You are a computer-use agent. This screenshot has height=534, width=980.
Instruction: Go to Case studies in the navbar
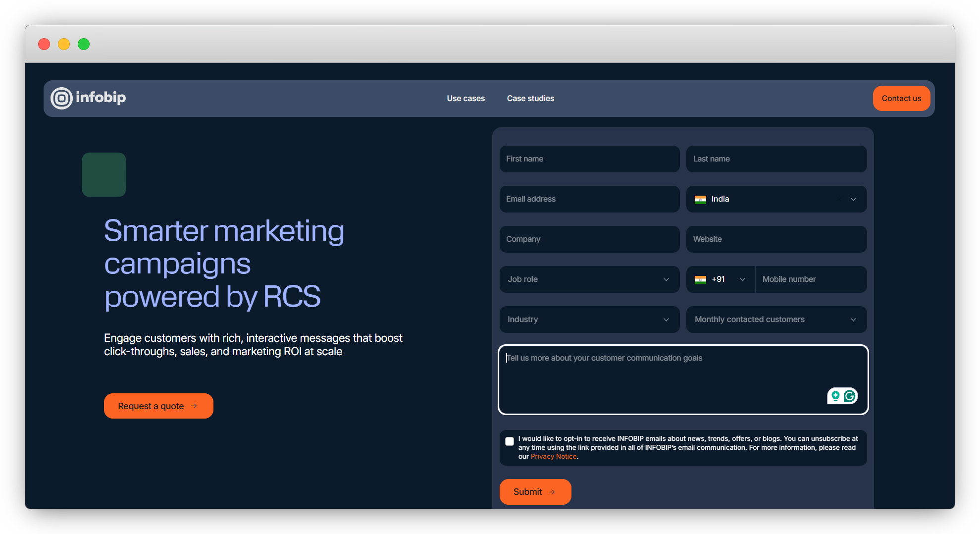[530, 98]
